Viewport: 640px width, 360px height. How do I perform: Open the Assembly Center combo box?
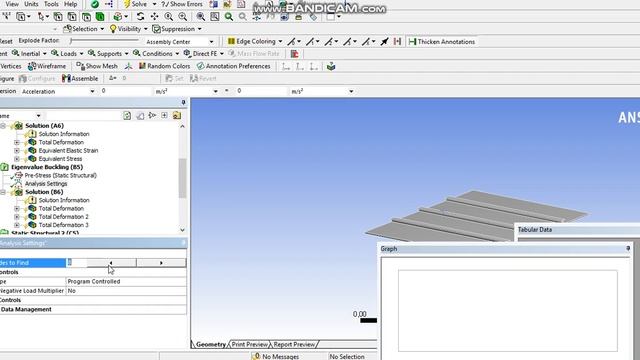(x=180, y=42)
